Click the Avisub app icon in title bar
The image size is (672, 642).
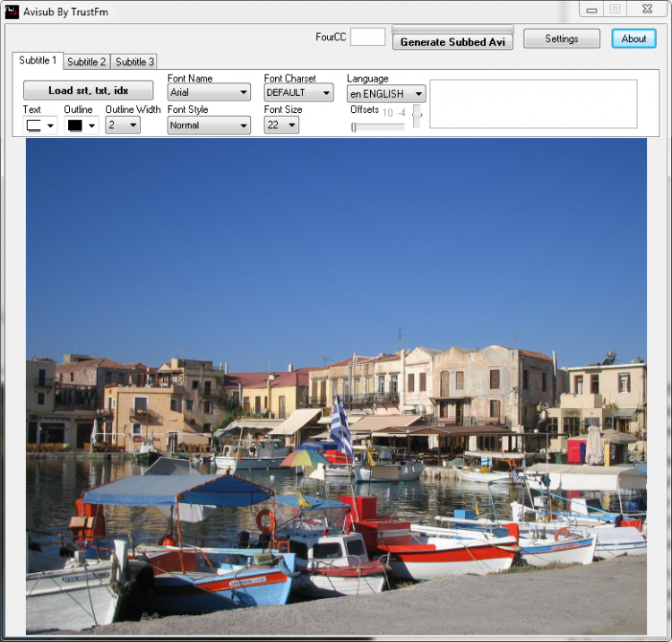[x=12, y=12]
